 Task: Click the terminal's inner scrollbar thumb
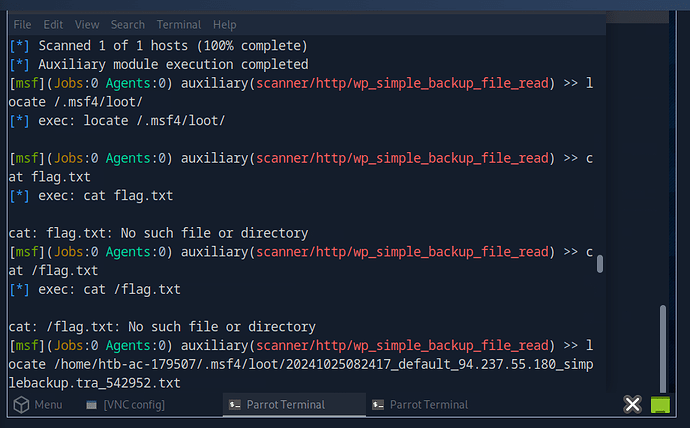(x=600, y=264)
